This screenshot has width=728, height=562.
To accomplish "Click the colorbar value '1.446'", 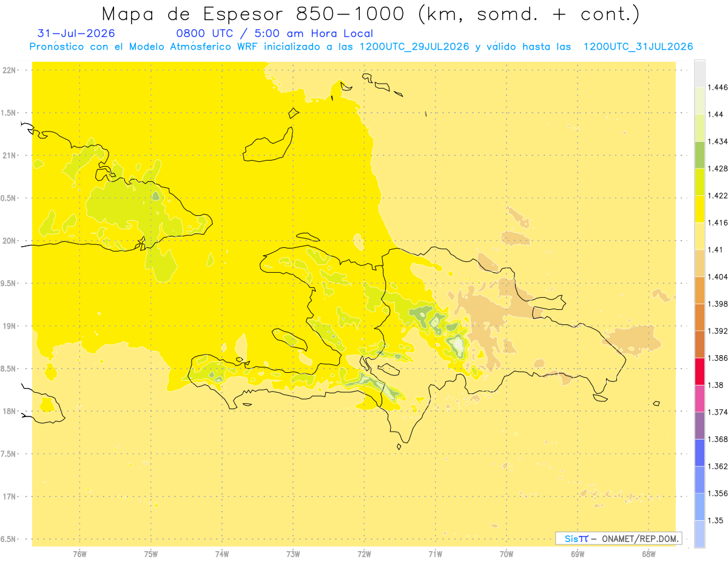I will (x=718, y=87).
